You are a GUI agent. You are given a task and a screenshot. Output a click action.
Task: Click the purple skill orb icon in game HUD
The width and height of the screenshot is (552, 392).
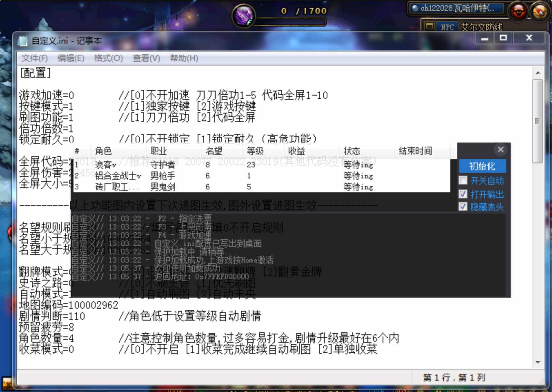244,16
